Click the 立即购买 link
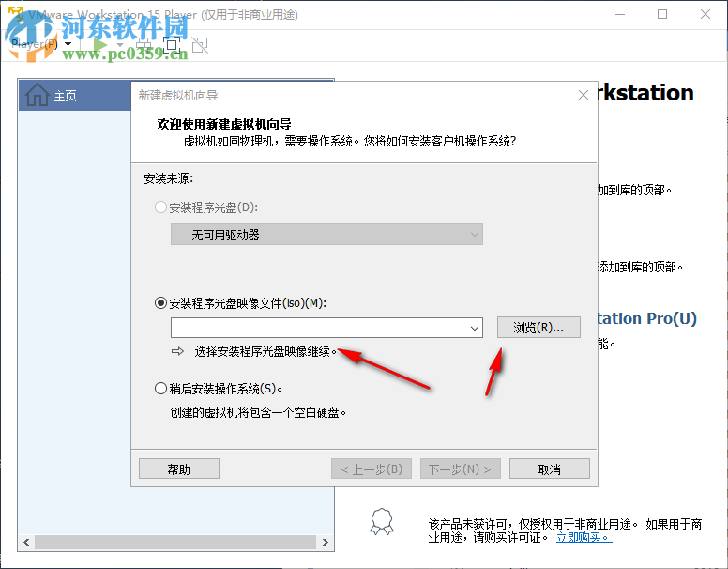Viewport: 728px width, 569px height. tap(584, 537)
